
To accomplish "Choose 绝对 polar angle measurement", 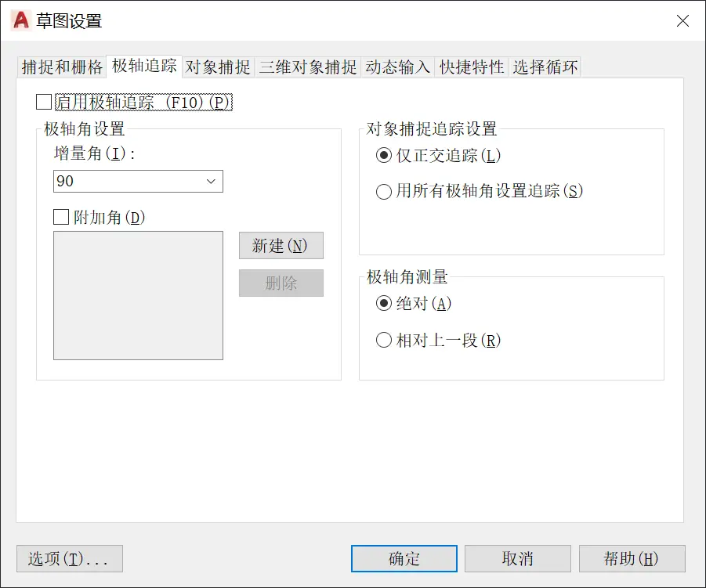I will pos(384,303).
